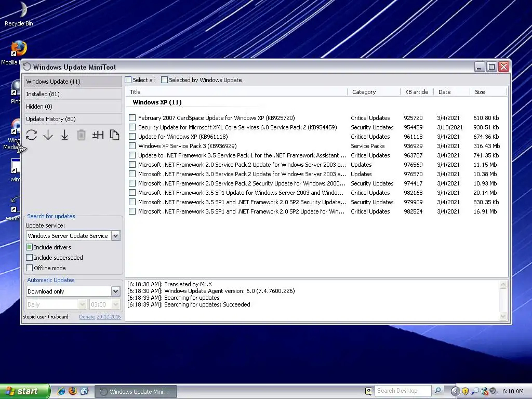This screenshot has width=532, height=399.
Task: Sort by the KB article column header
Action: [417, 92]
